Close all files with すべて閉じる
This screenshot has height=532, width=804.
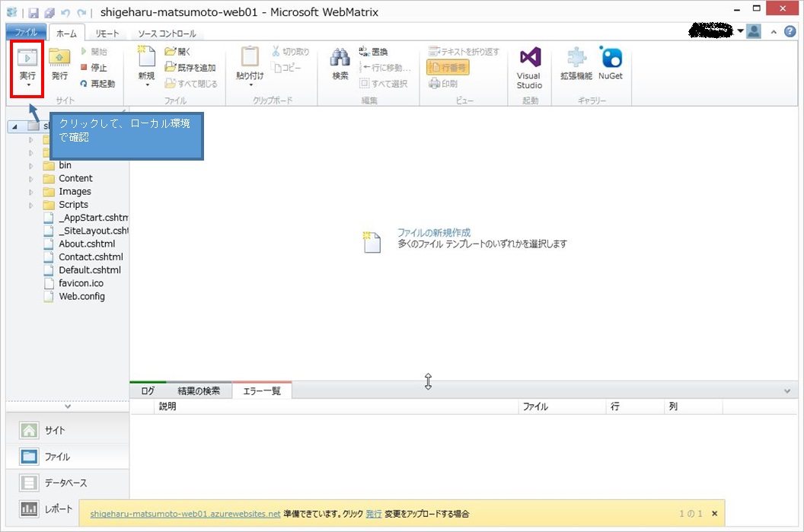pos(191,84)
